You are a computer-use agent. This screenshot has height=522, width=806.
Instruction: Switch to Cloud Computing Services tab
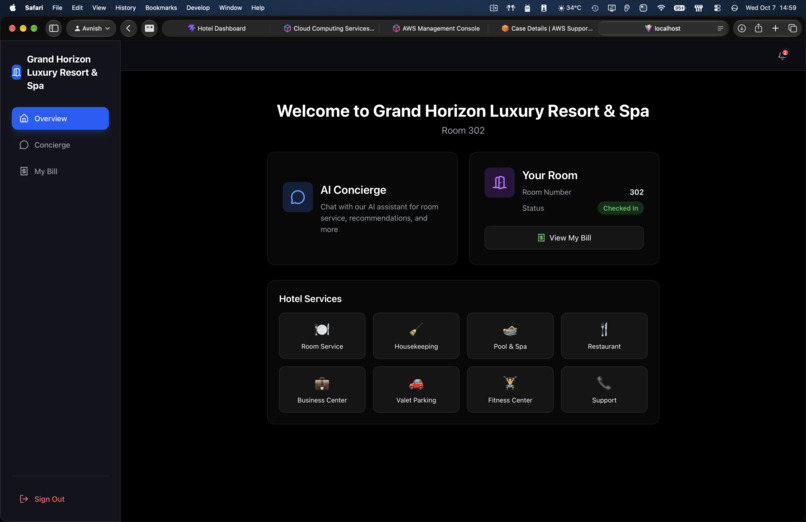(x=328, y=28)
